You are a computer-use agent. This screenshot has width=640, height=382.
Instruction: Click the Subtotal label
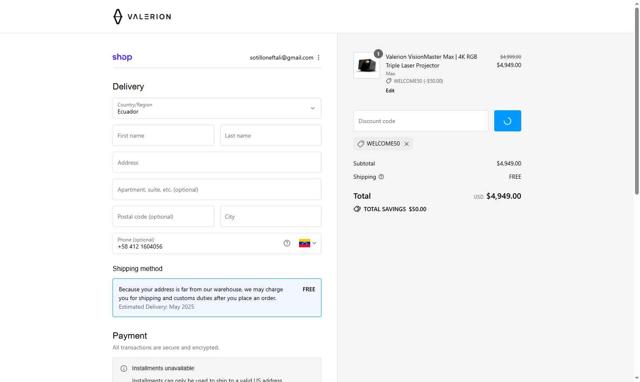pyautogui.click(x=364, y=163)
